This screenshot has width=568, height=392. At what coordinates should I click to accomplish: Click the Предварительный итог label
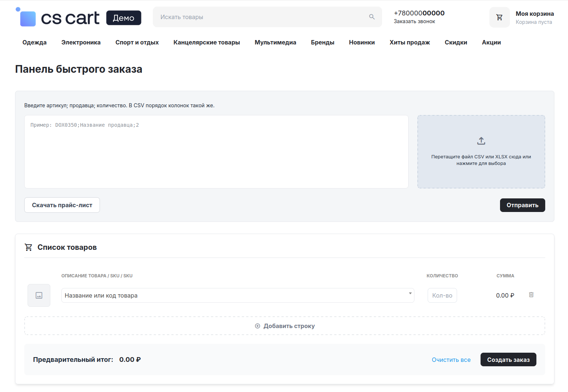73,360
